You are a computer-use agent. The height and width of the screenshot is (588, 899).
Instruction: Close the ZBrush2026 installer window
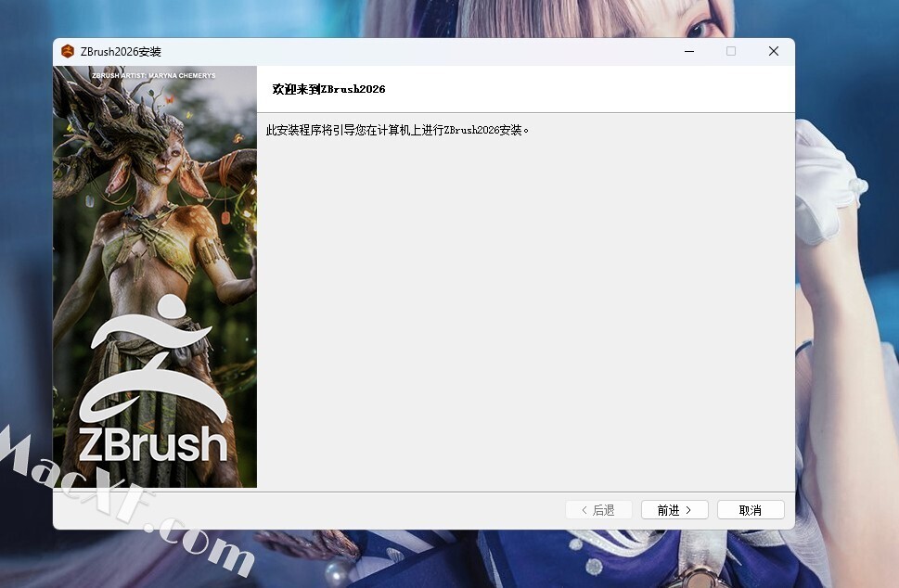coord(774,52)
